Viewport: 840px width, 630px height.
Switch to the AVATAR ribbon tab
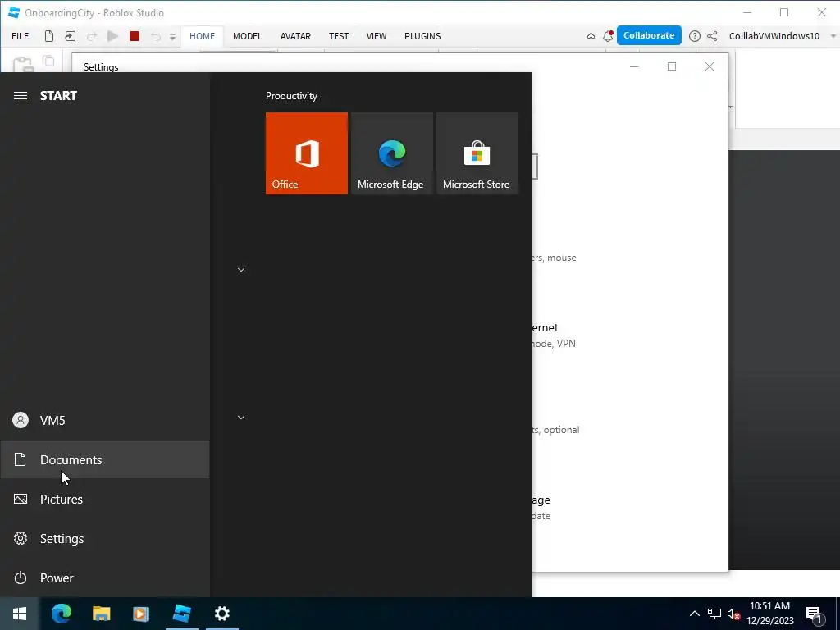295,36
